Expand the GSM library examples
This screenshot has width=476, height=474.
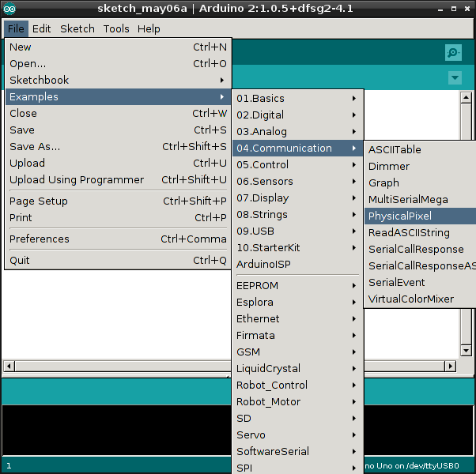click(297, 352)
